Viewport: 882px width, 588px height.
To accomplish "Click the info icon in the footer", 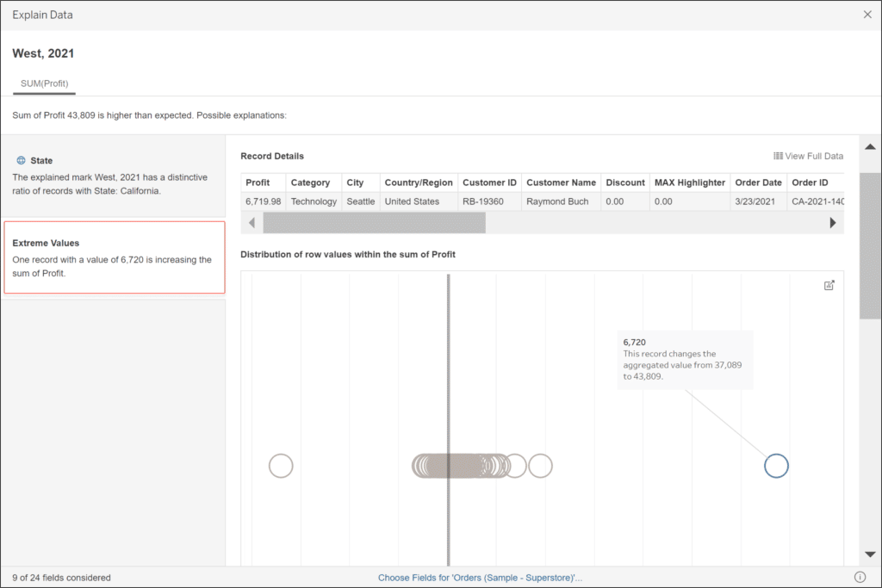I will (860, 577).
